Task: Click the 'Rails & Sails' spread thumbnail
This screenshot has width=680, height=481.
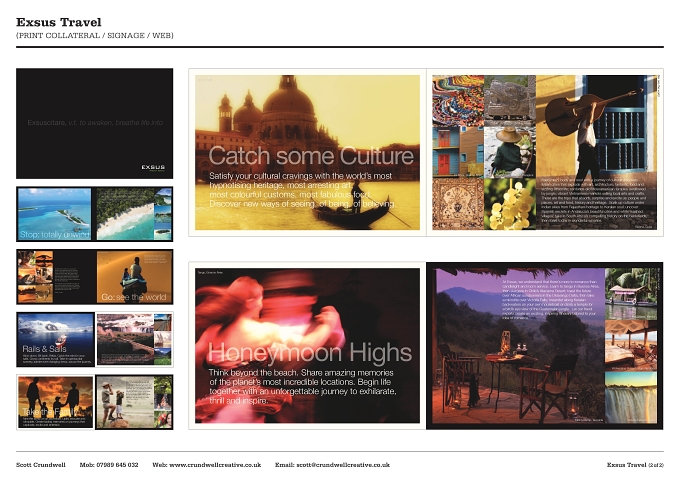Action: tap(56, 340)
